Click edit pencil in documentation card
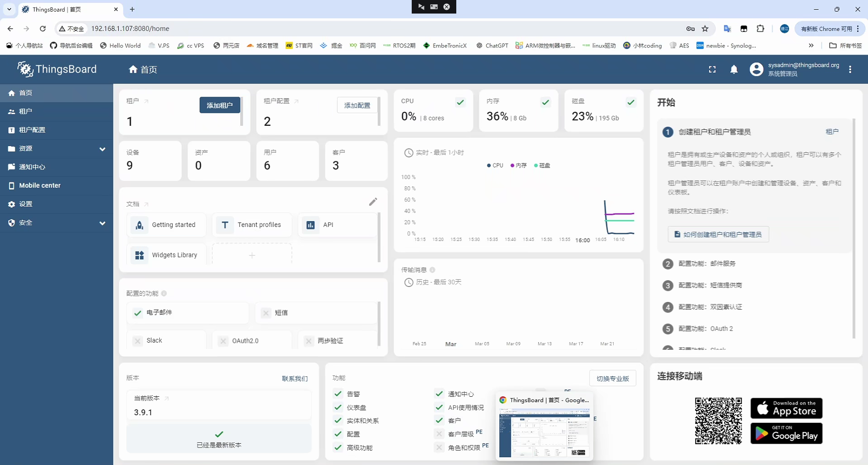The image size is (868, 465). 373,202
